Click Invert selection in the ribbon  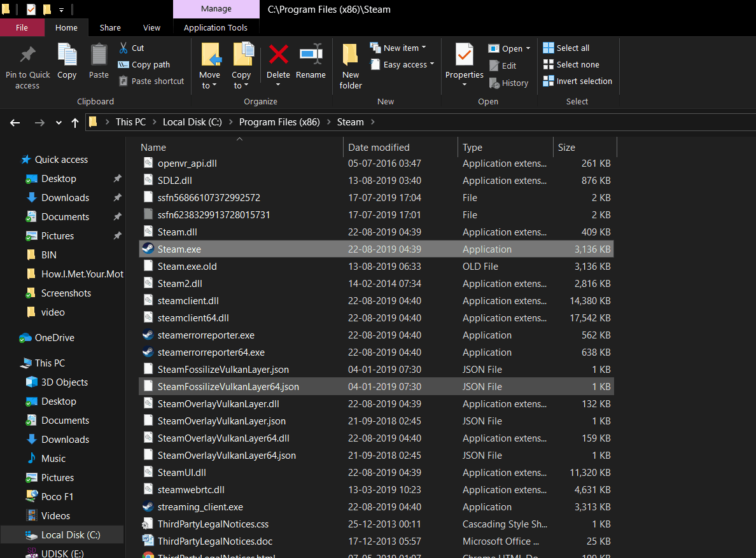click(x=578, y=81)
